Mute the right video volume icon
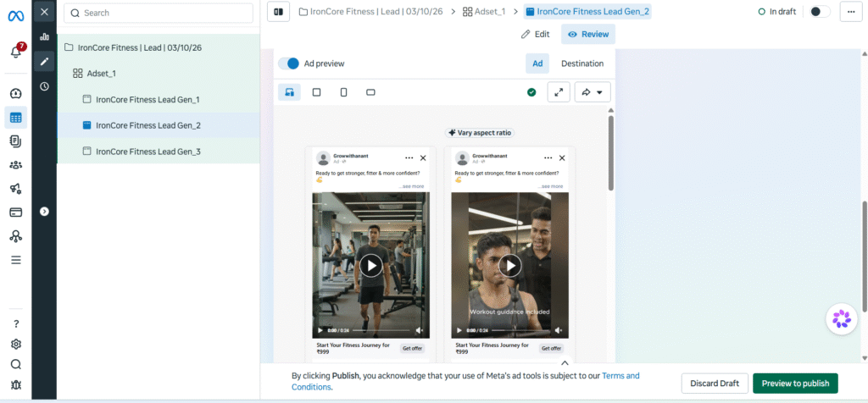868x403 pixels. click(x=558, y=330)
